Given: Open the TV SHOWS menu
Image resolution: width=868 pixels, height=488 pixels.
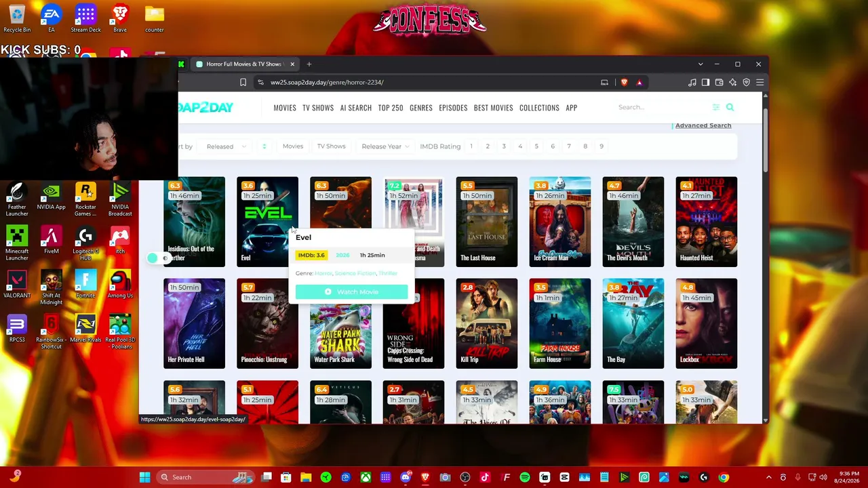Looking at the screenshot, I should (x=318, y=108).
